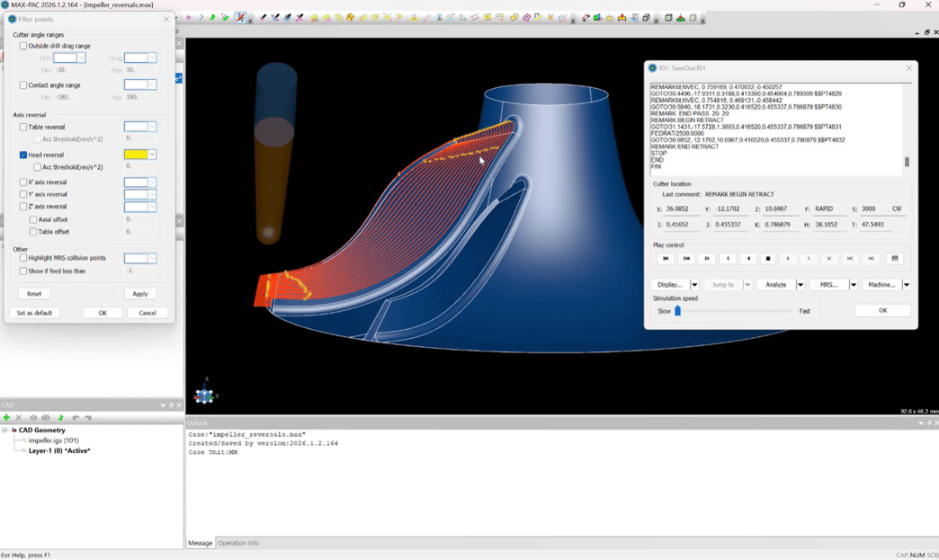The height and width of the screenshot is (560, 939).
Task: Click Apply in the Filter points dialog
Action: (x=140, y=294)
